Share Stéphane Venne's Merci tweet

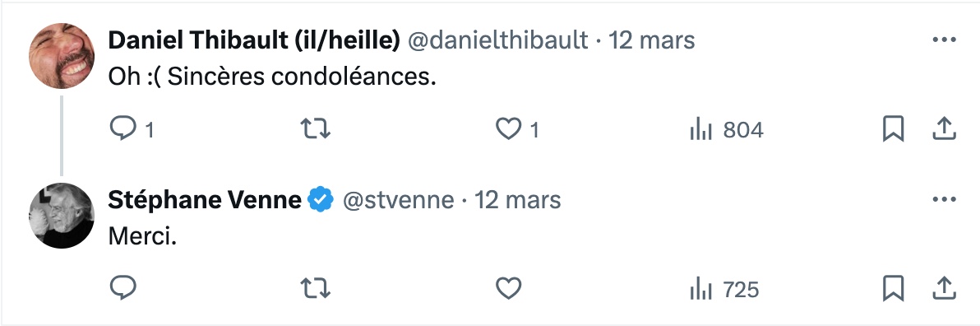[945, 288]
